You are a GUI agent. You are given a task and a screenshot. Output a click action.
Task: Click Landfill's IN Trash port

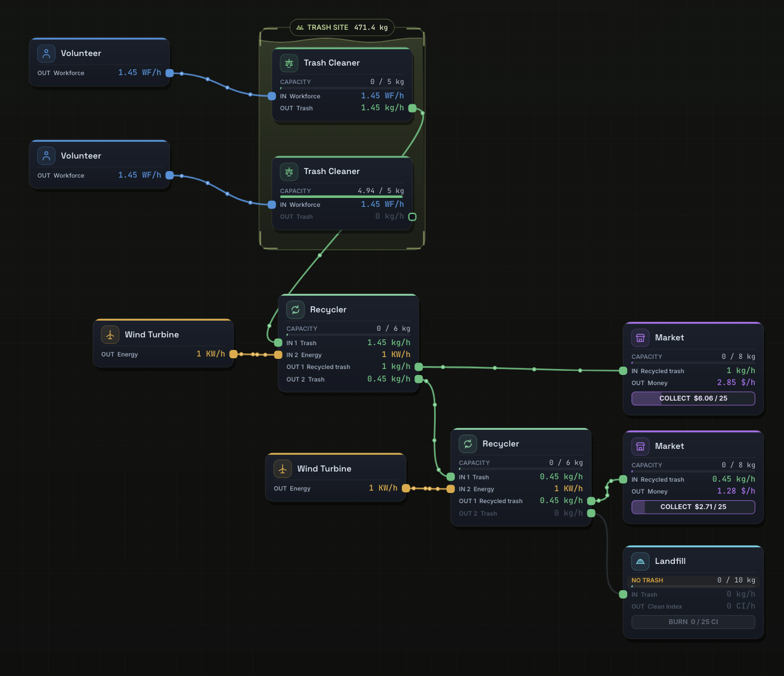click(623, 594)
